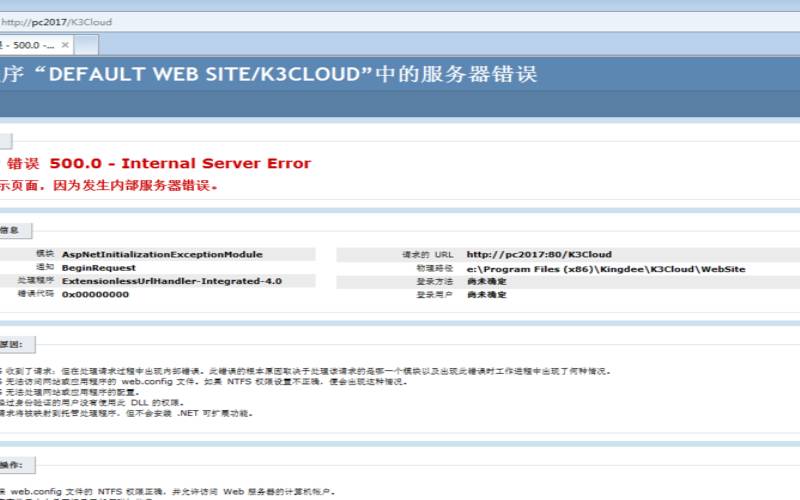Viewport: 800px width, 500px height.
Task: Click the address bar showing http://pc2017/K3Cloud
Action: pyautogui.click(x=400, y=22)
